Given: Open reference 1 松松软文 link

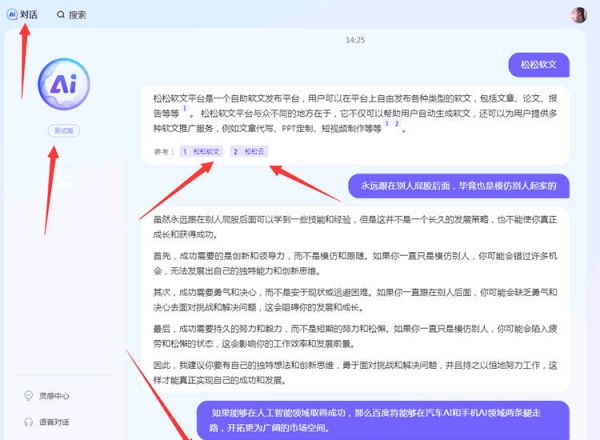Looking at the screenshot, I should (x=201, y=151).
